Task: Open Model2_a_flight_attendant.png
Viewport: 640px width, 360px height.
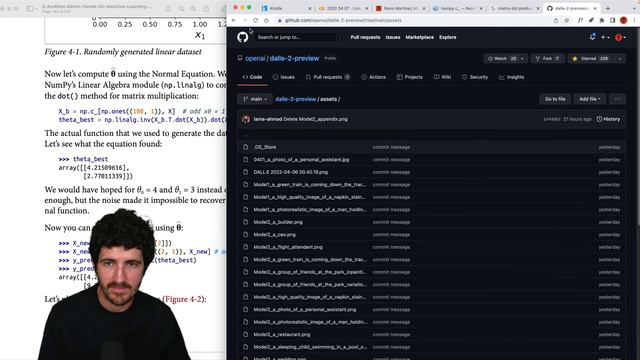Action: (x=288, y=247)
